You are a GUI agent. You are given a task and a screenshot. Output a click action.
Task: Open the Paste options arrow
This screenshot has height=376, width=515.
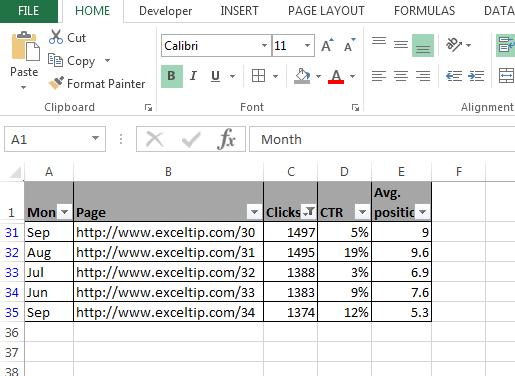[23, 87]
